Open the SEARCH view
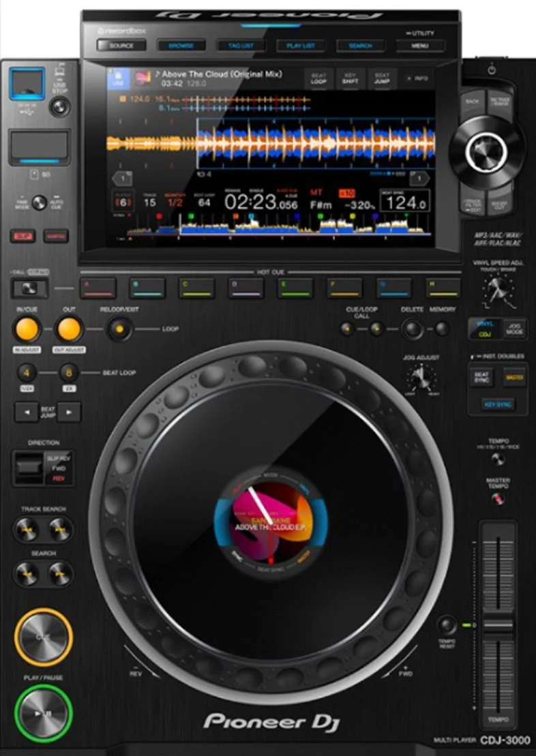The width and height of the screenshot is (536, 756). [360, 46]
